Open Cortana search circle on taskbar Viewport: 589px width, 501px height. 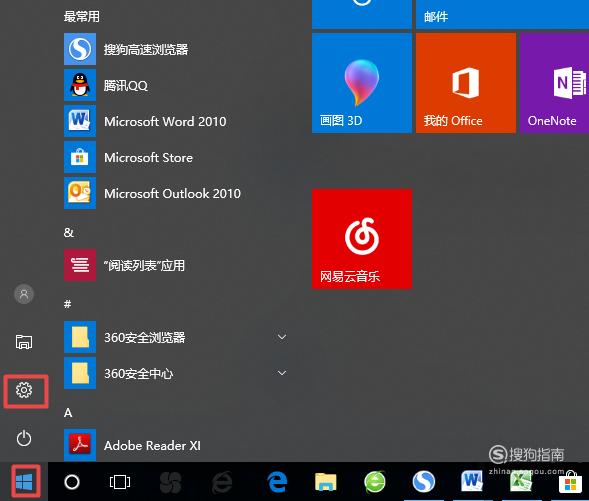(x=72, y=482)
